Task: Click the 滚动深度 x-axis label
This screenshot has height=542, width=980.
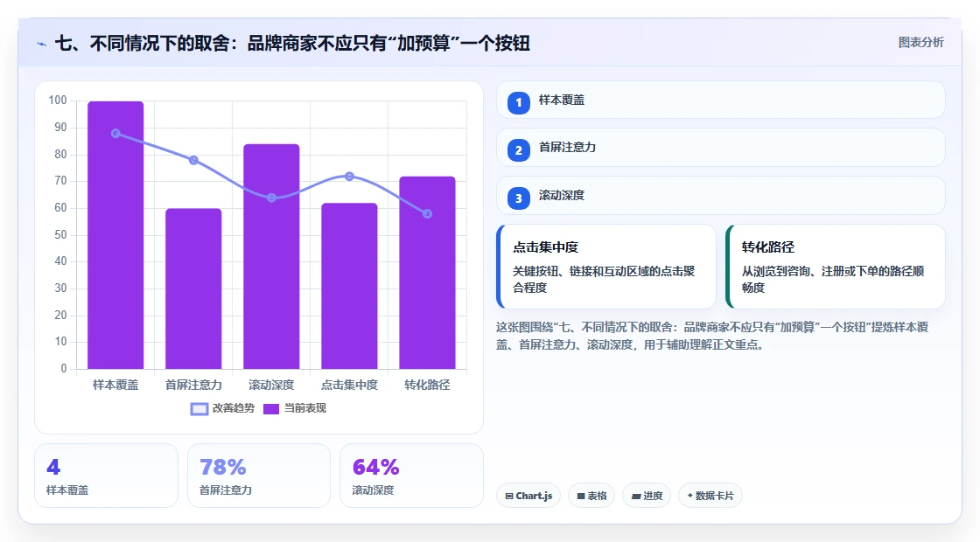Action: pos(271,386)
